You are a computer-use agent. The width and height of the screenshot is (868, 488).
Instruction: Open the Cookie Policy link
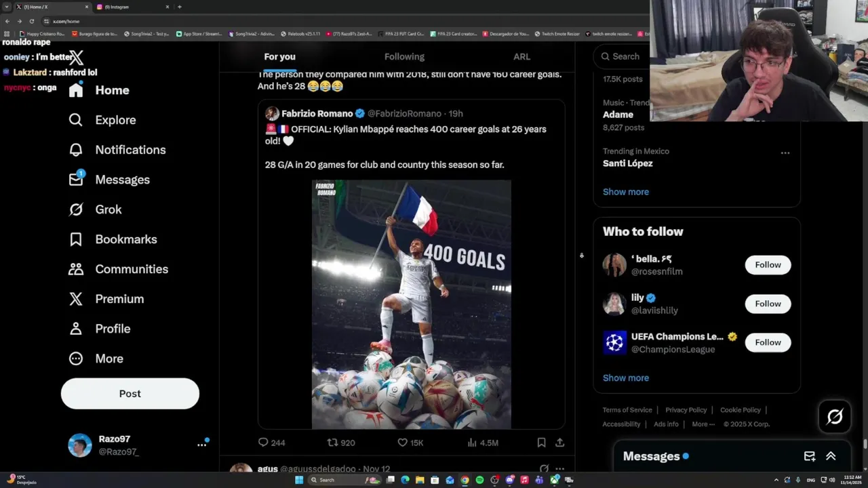tap(741, 410)
